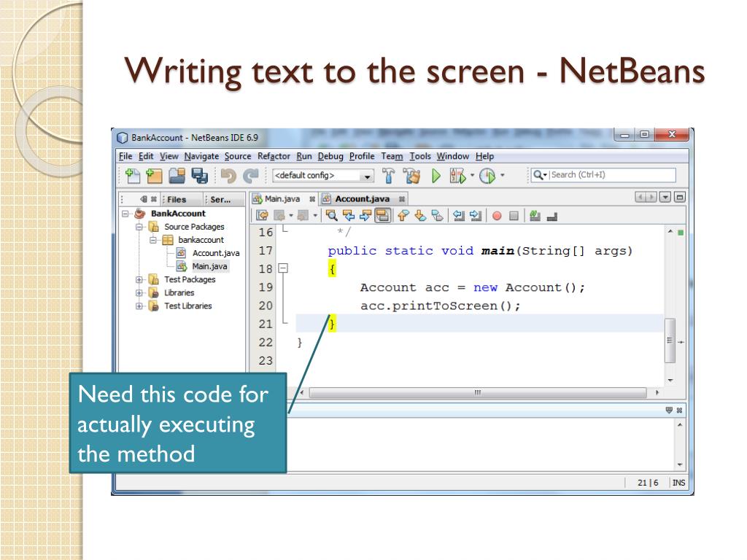Open the default config combo box

coord(322,176)
